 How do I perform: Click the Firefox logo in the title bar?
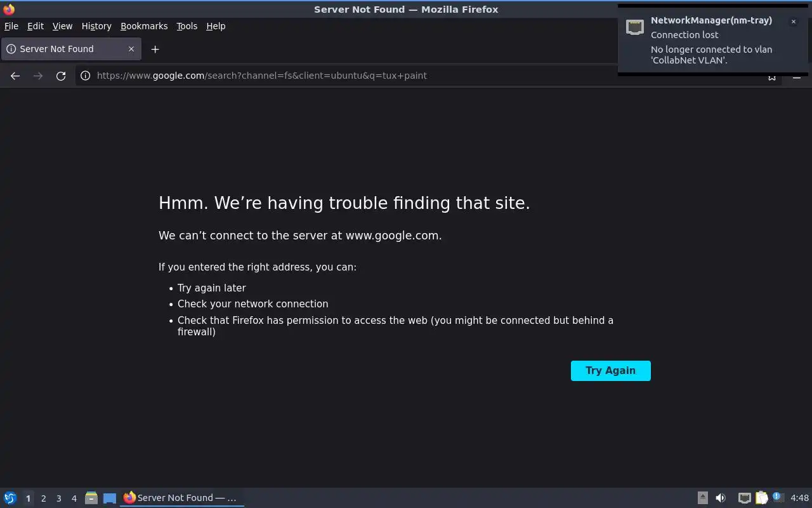[x=9, y=9]
